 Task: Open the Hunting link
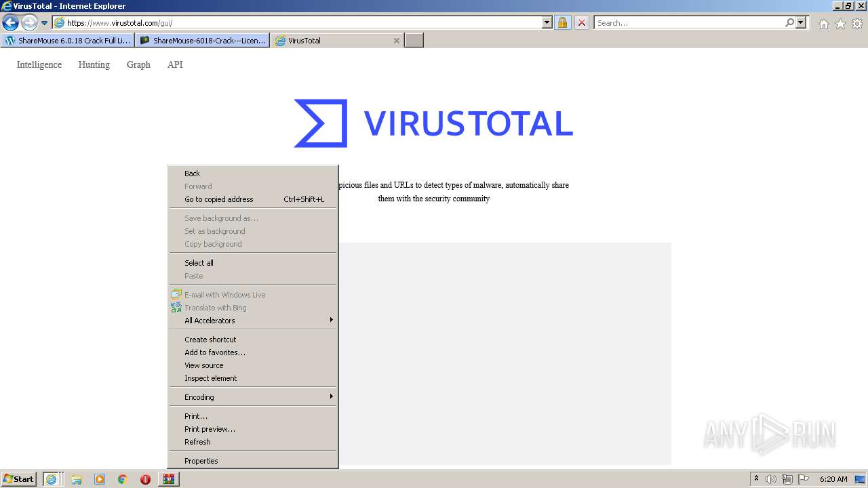coord(94,65)
